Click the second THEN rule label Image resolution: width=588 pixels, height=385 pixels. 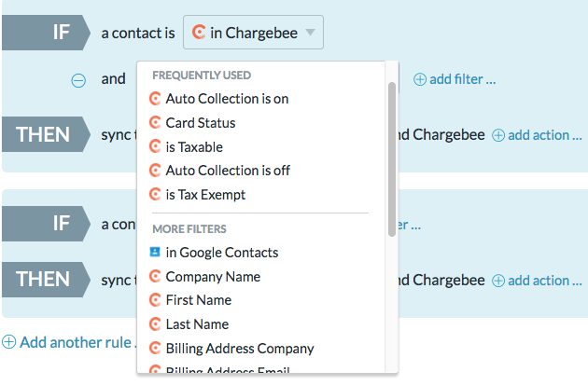(46, 280)
